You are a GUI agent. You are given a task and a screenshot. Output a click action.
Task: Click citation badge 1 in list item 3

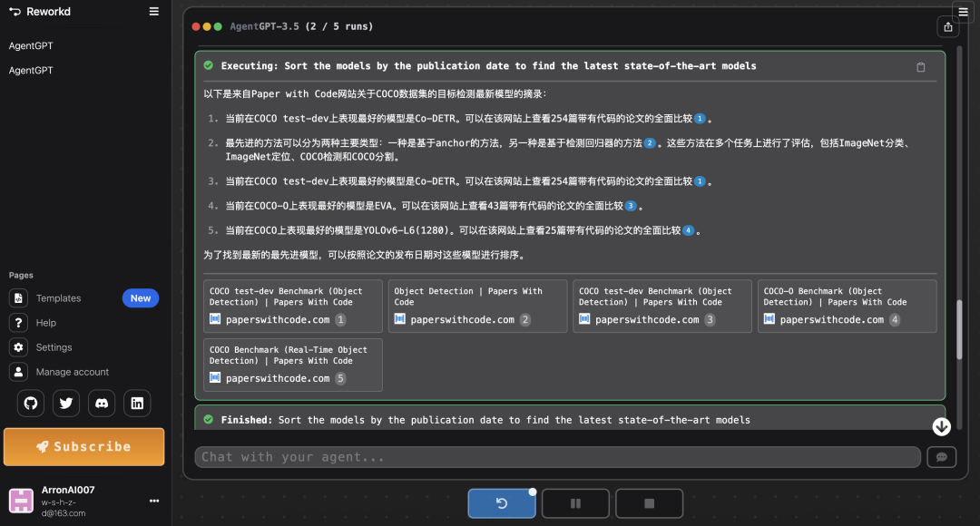point(700,181)
